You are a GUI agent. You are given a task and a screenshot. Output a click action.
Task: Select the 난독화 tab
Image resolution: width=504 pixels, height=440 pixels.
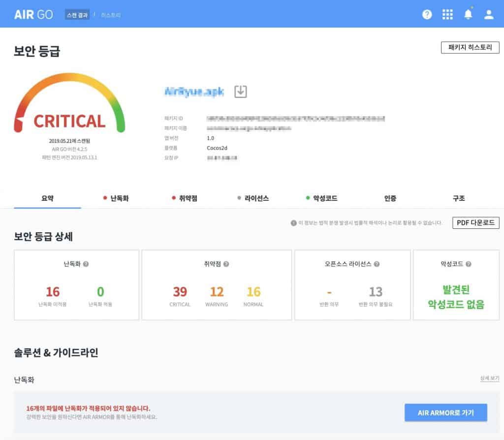116,198
